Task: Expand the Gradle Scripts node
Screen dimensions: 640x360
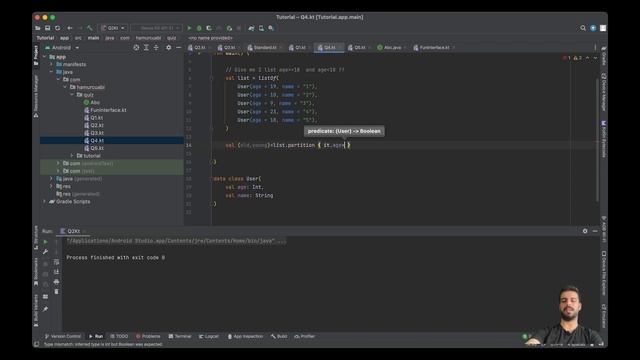Action: (44, 202)
